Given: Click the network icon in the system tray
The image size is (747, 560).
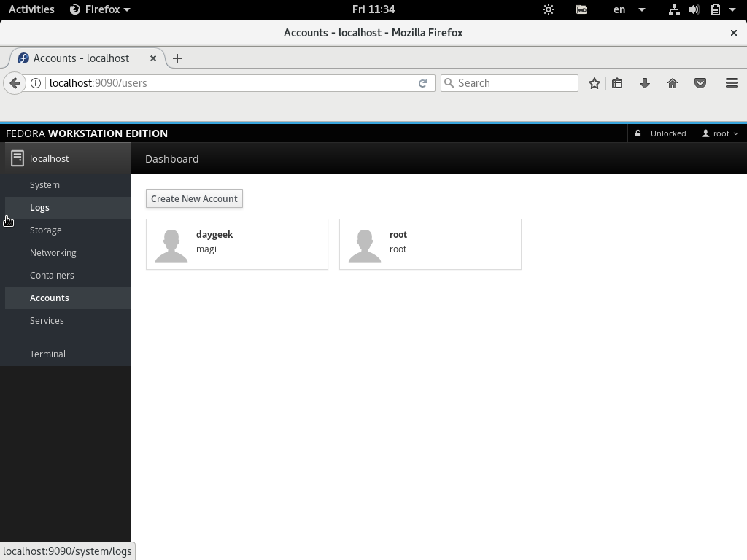Looking at the screenshot, I should point(673,9).
